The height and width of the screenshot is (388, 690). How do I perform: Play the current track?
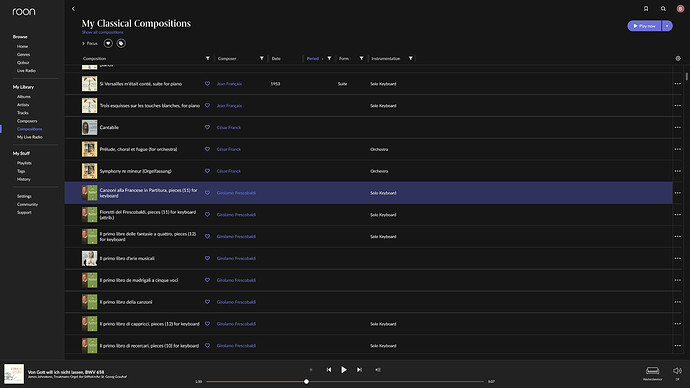point(344,370)
